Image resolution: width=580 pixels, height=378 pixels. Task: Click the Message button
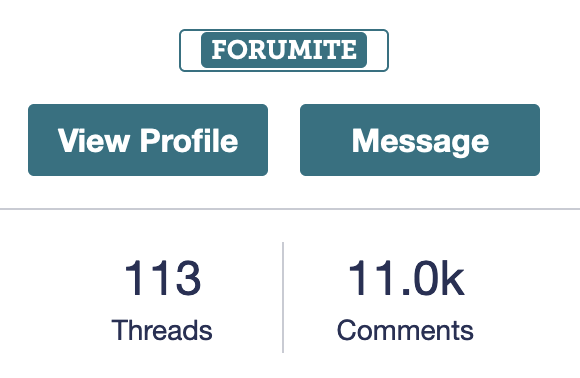click(x=420, y=140)
